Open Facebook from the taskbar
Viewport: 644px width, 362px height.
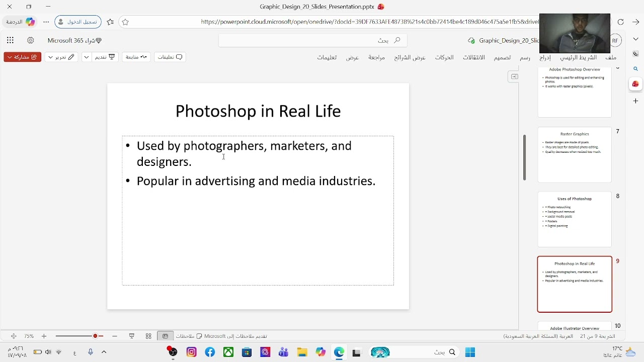click(x=210, y=352)
